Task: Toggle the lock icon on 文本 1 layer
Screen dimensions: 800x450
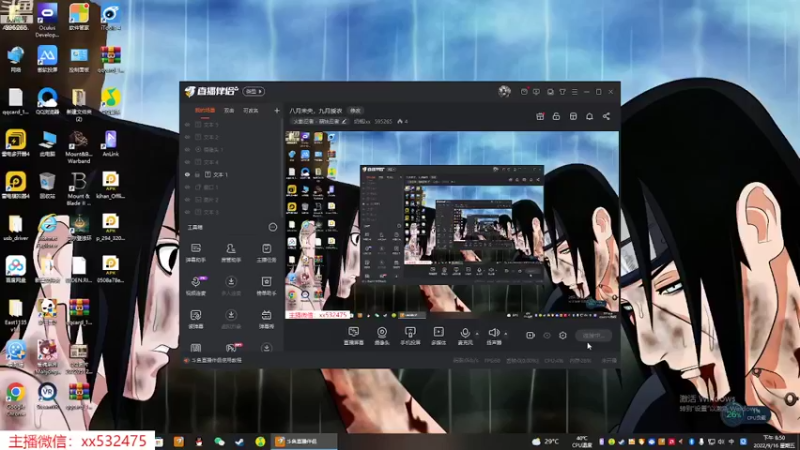Action: pos(197,174)
